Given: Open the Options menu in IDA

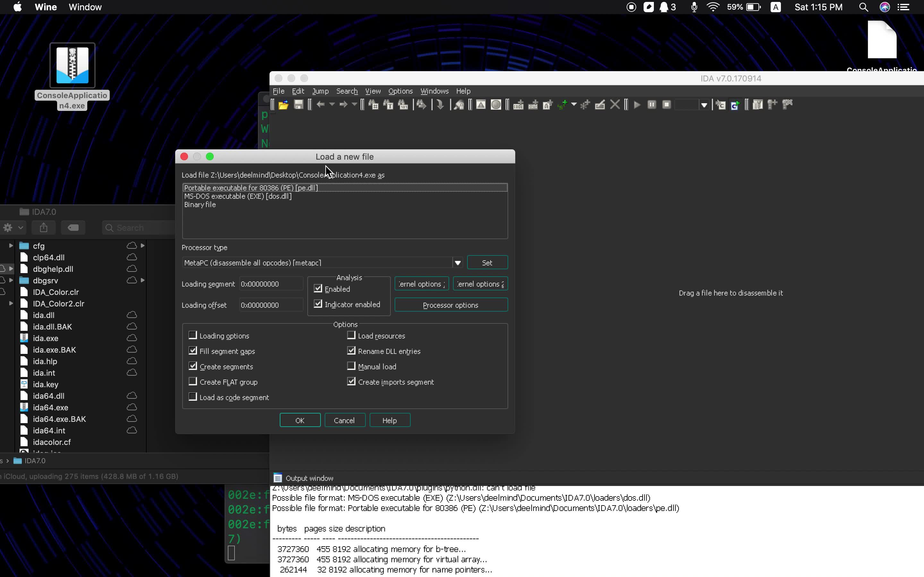Looking at the screenshot, I should tap(400, 91).
